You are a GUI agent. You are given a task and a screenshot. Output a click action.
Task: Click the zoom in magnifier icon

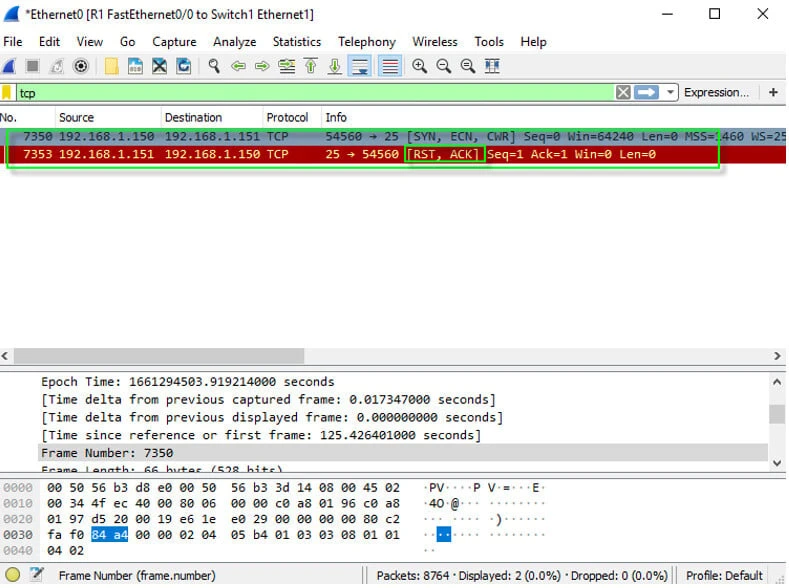419,66
